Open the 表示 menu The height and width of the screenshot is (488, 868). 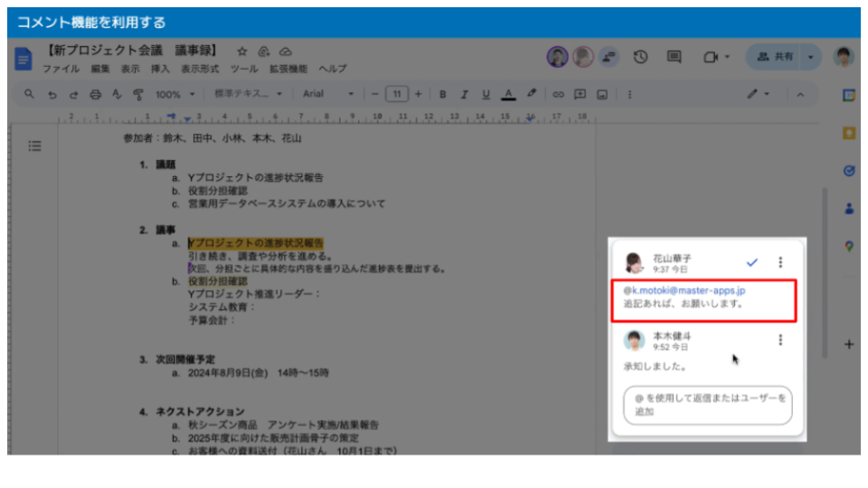(x=130, y=70)
